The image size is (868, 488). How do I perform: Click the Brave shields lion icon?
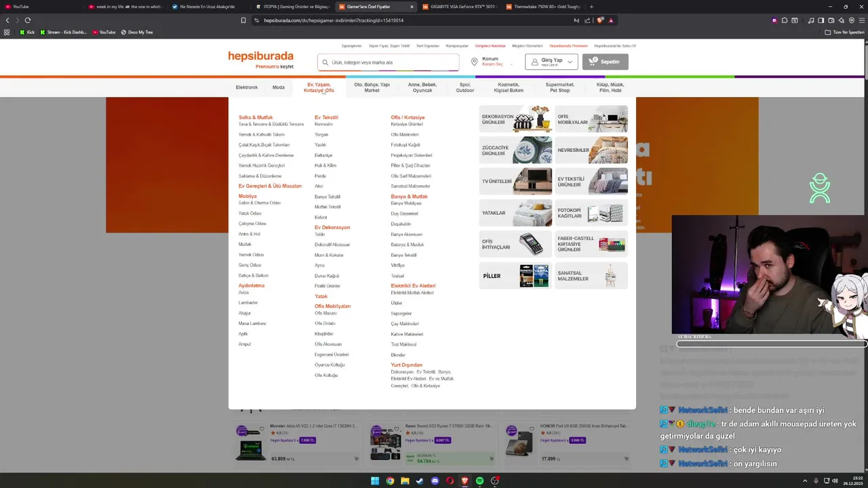point(600,20)
